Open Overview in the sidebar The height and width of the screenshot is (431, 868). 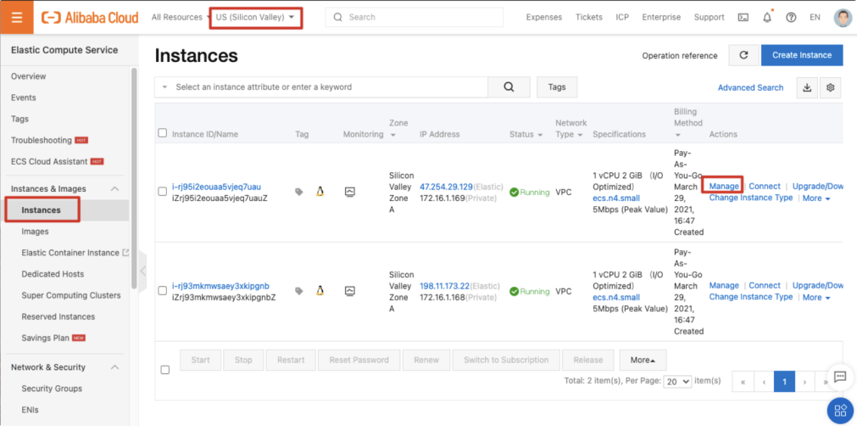28,76
